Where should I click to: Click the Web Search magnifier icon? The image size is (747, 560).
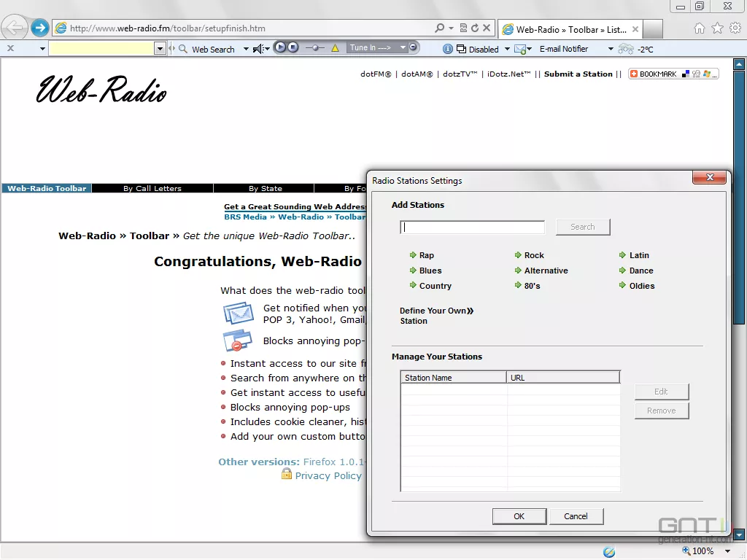pos(182,49)
